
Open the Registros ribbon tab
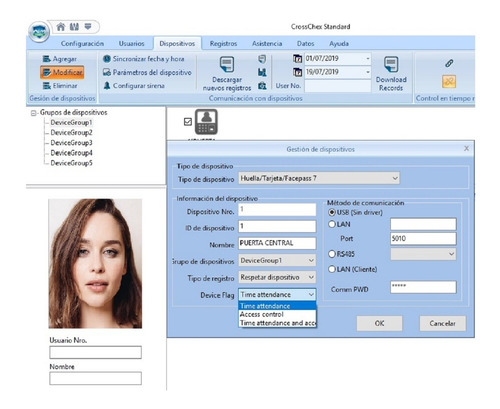223,44
